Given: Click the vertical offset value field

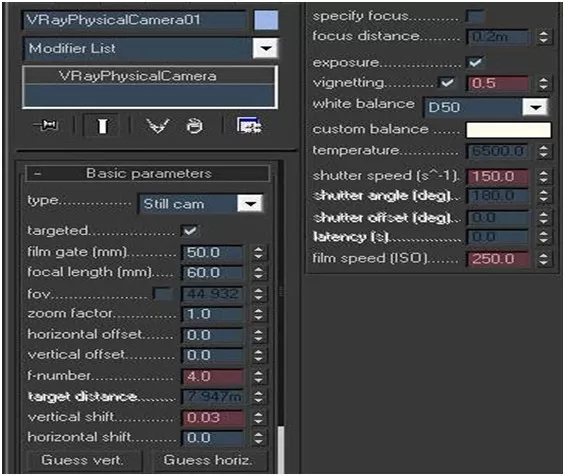Looking at the screenshot, I should 213,355.
